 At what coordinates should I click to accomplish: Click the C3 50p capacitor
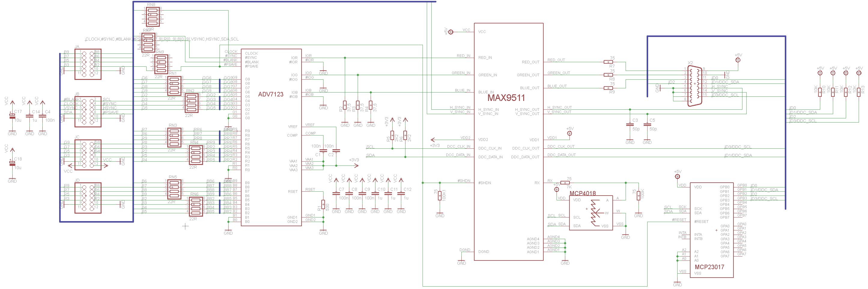(x=630, y=124)
